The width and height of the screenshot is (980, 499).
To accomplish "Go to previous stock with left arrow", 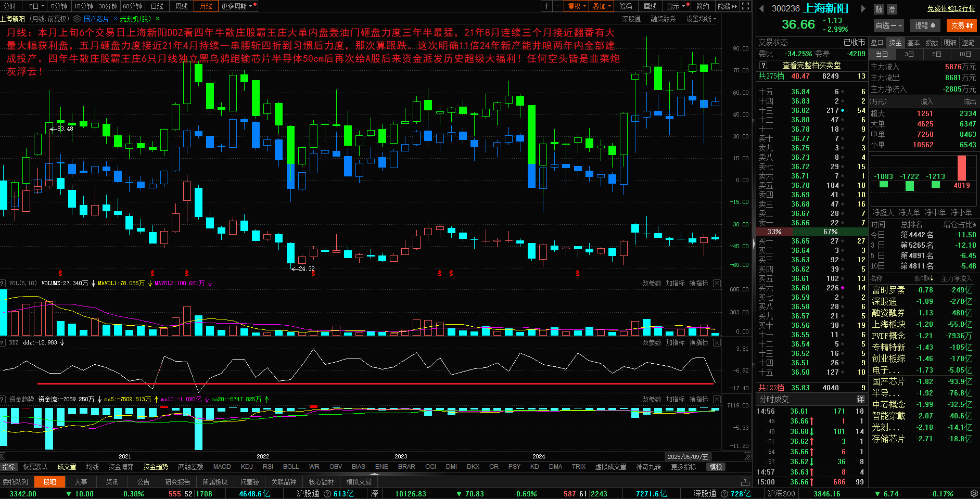I will point(761,8).
